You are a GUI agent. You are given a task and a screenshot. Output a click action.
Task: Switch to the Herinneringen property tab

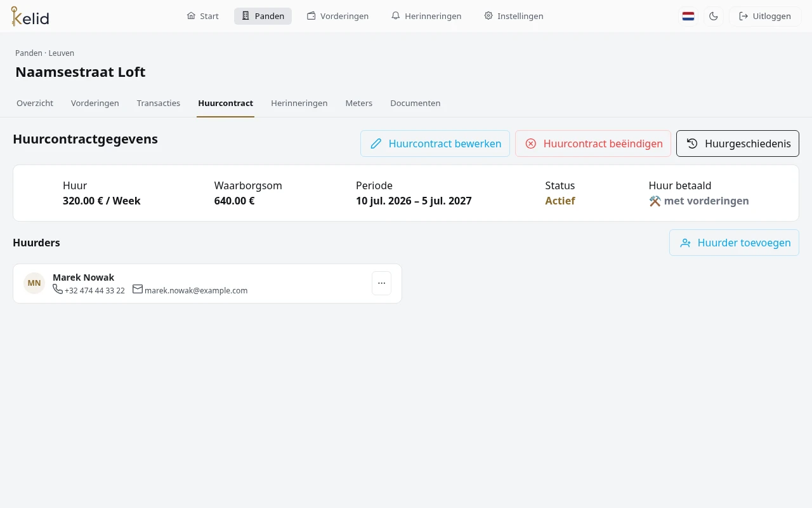pyautogui.click(x=299, y=103)
